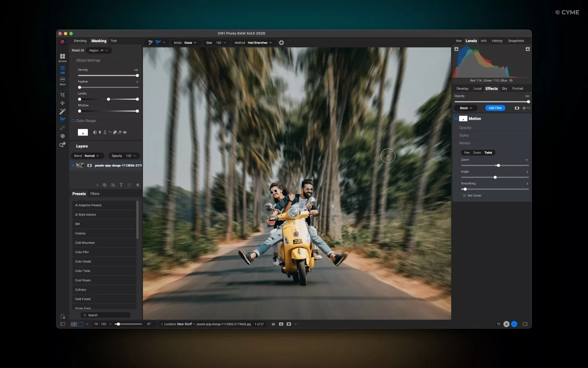Add a Text layer using the T icon

click(x=121, y=185)
